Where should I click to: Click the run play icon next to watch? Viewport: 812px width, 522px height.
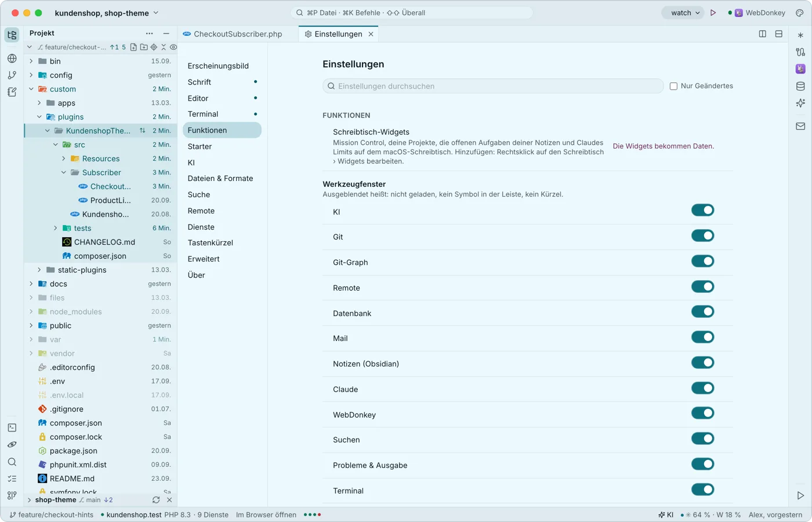click(x=713, y=13)
